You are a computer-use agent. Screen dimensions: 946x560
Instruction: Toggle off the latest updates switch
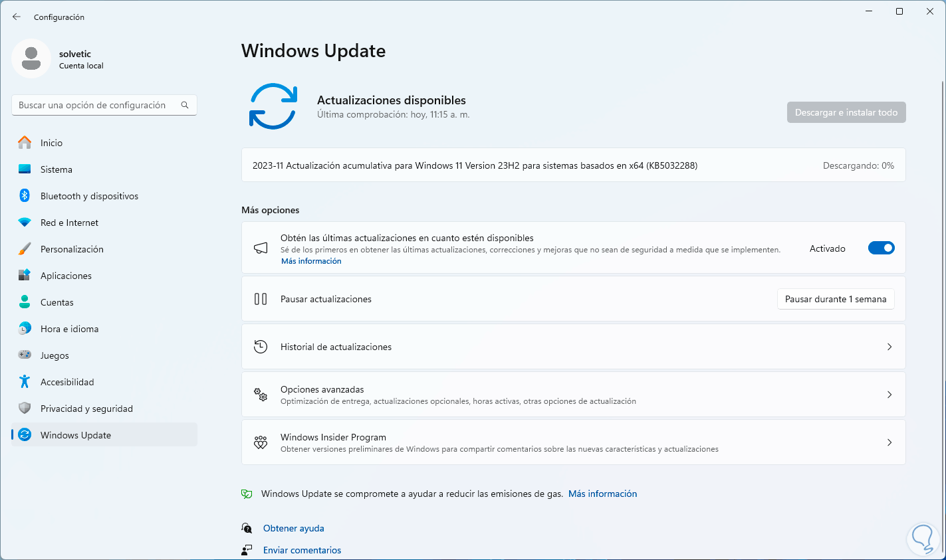pyautogui.click(x=882, y=248)
